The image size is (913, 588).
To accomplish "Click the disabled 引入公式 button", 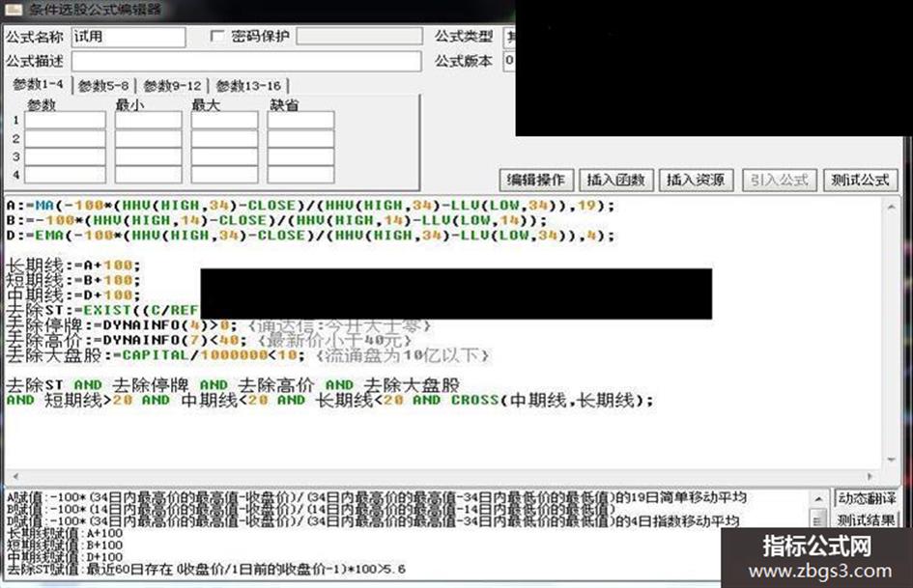I will coord(779,180).
